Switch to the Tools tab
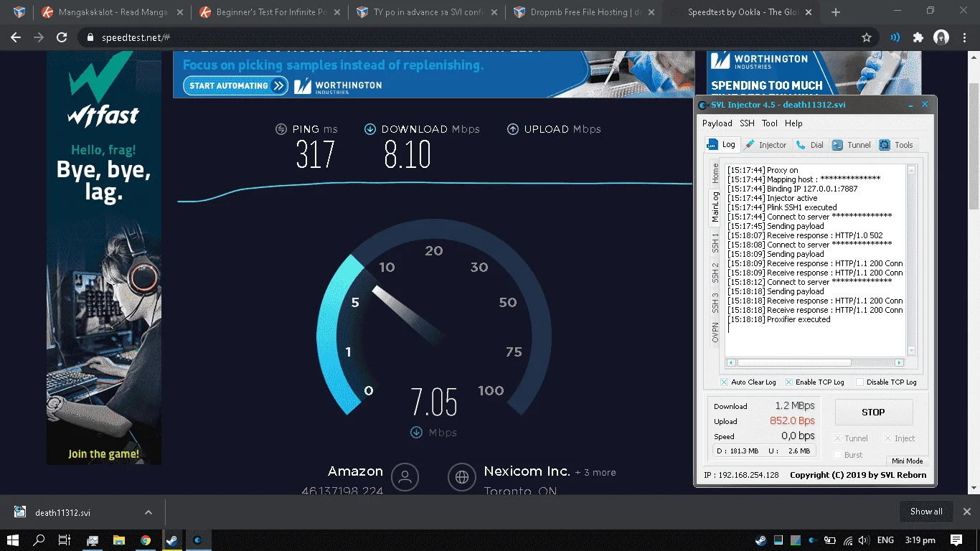Viewport: 980px width, 551px height. [x=896, y=145]
